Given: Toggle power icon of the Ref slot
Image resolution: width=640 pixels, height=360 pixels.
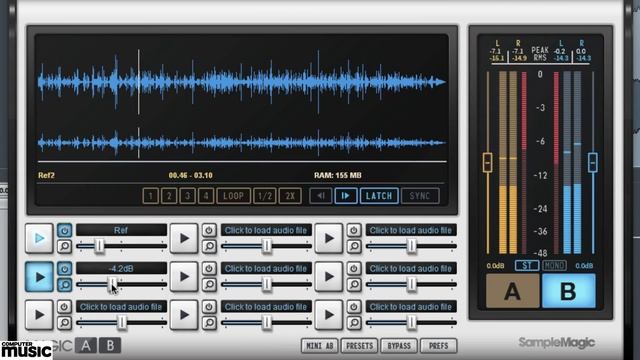Looking at the screenshot, I should 64,231.
